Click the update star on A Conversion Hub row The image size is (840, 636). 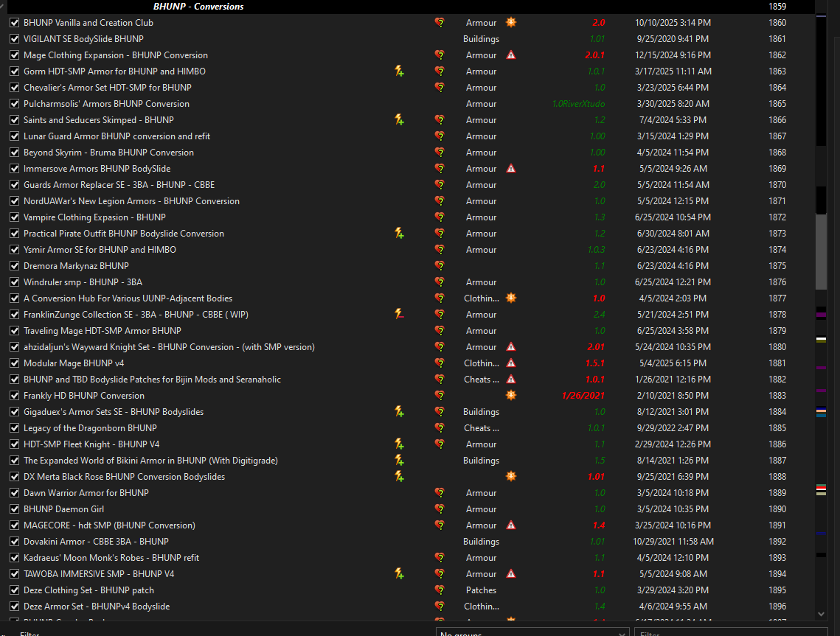point(511,298)
